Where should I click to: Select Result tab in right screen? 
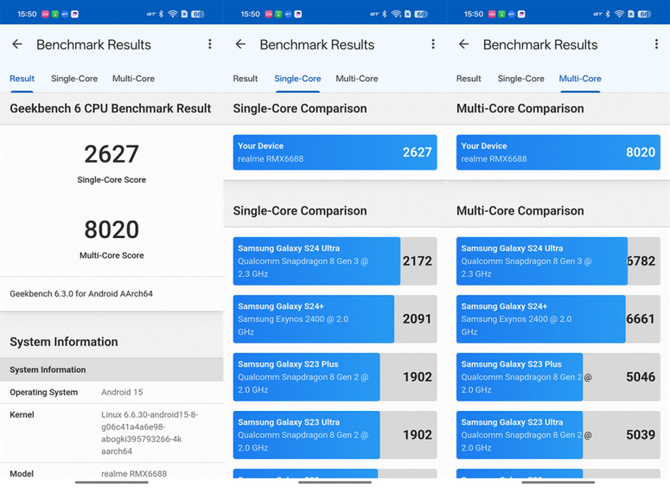click(x=469, y=79)
